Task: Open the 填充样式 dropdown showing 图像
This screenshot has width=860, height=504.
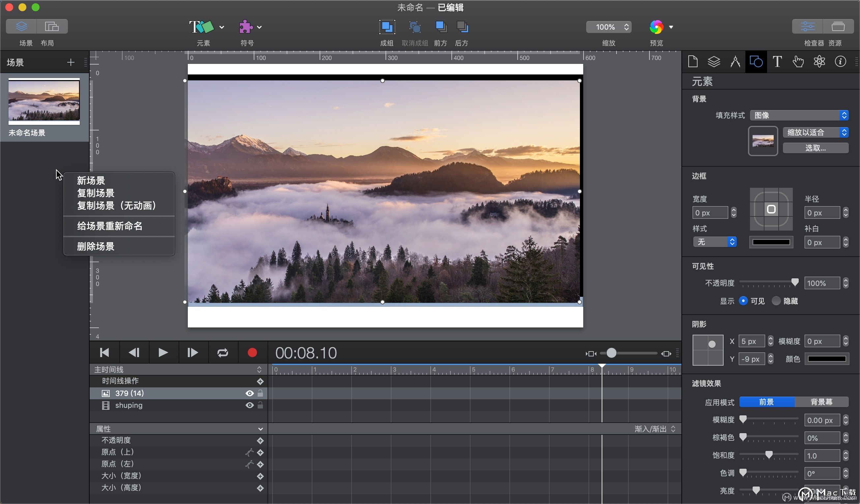Action: pos(799,115)
